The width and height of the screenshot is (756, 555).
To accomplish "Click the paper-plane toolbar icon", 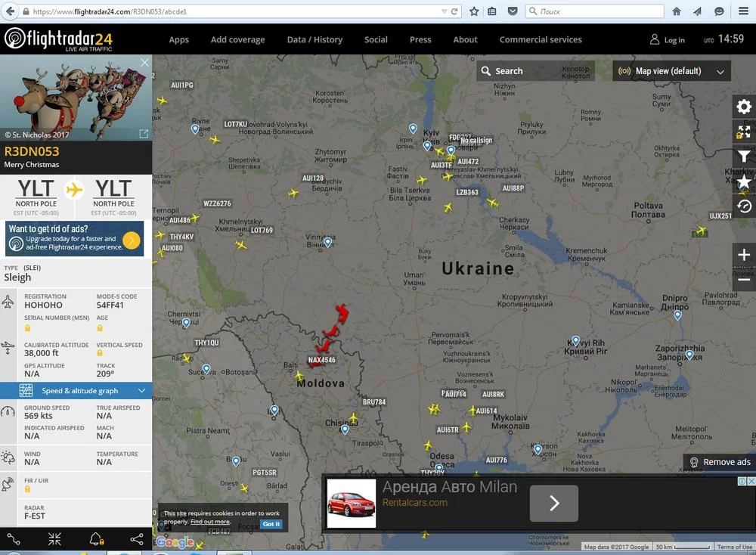I will [x=698, y=11].
